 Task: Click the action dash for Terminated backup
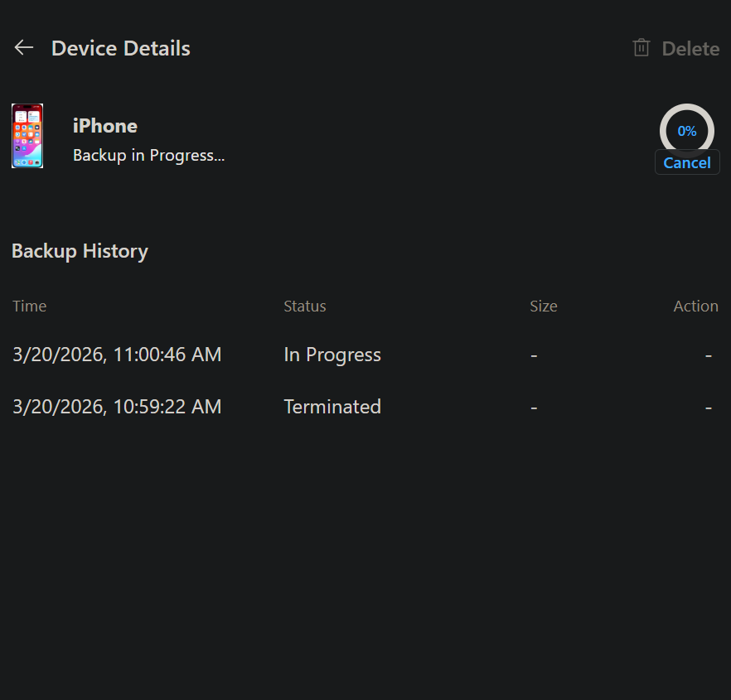[x=708, y=408]
